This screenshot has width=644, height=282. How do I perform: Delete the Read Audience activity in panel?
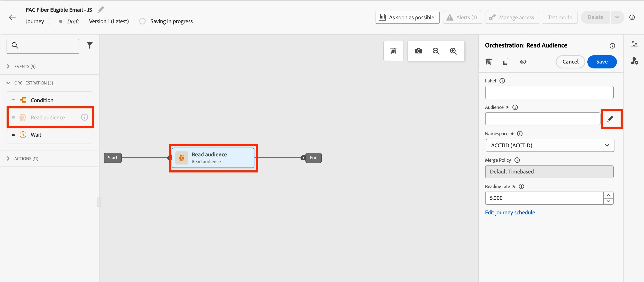pos(488,62)
